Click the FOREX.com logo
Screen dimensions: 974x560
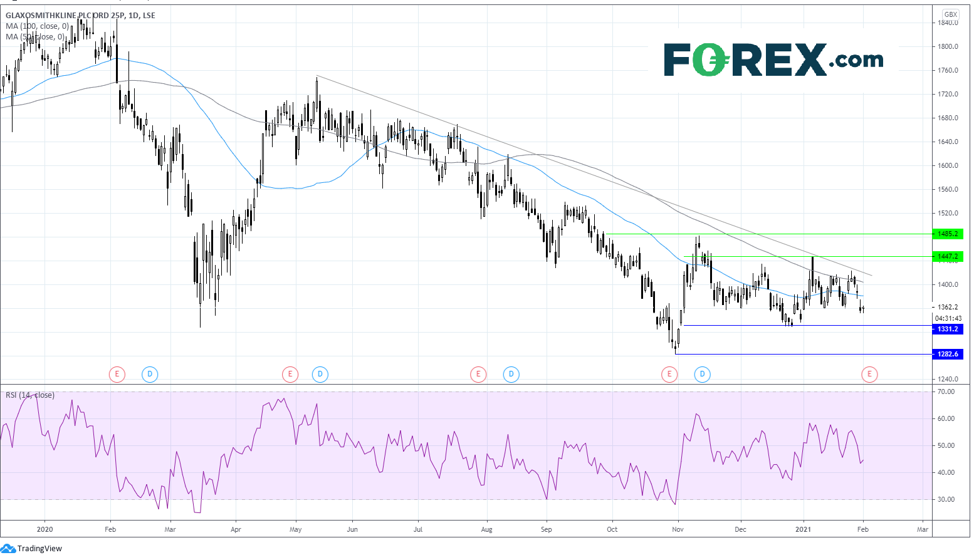pyautogui.click(x=773, y=60)
